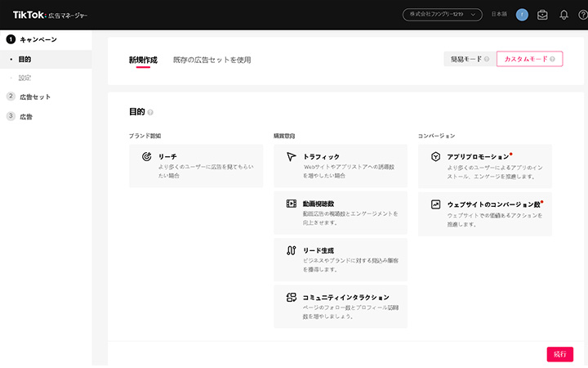Click the リード生成 objective icon
The width and height of the screenshot is (588, 368).
(291, 250)
